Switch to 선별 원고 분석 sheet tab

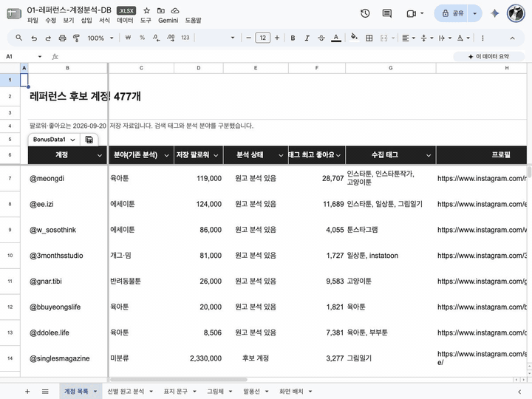tap(126, 391)
